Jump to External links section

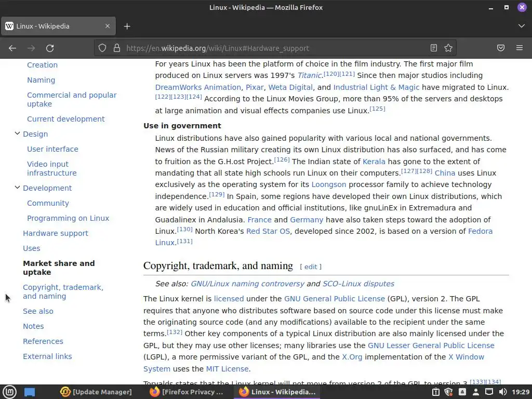(x=47, y=356)
